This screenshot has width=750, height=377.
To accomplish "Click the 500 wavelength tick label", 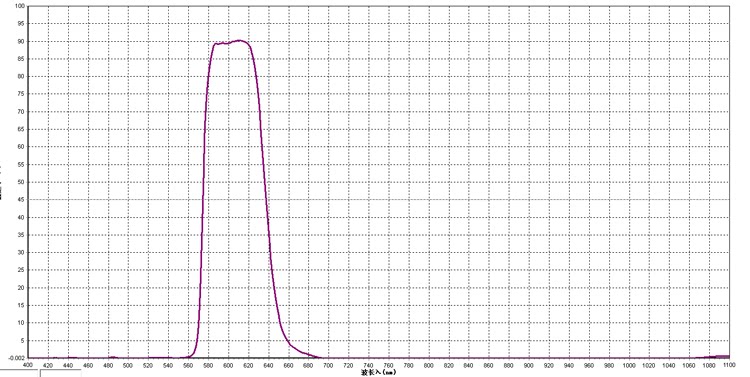I will pos(128,366).
